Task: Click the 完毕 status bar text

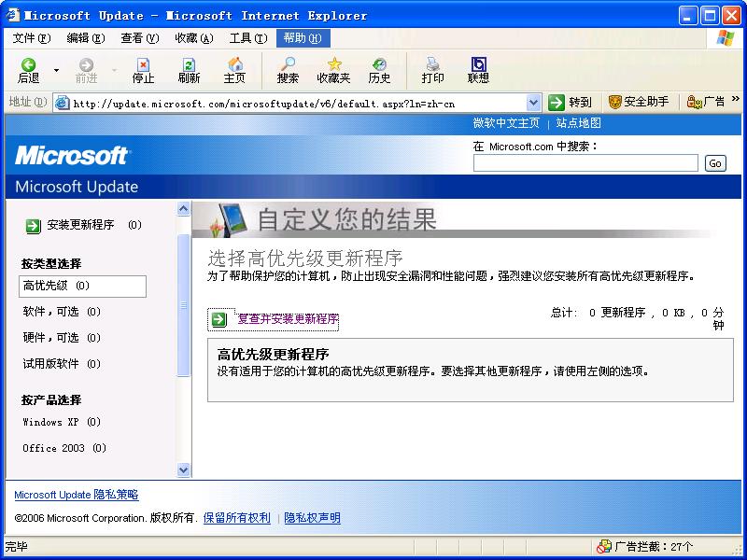Action: [x=16, y=547]
